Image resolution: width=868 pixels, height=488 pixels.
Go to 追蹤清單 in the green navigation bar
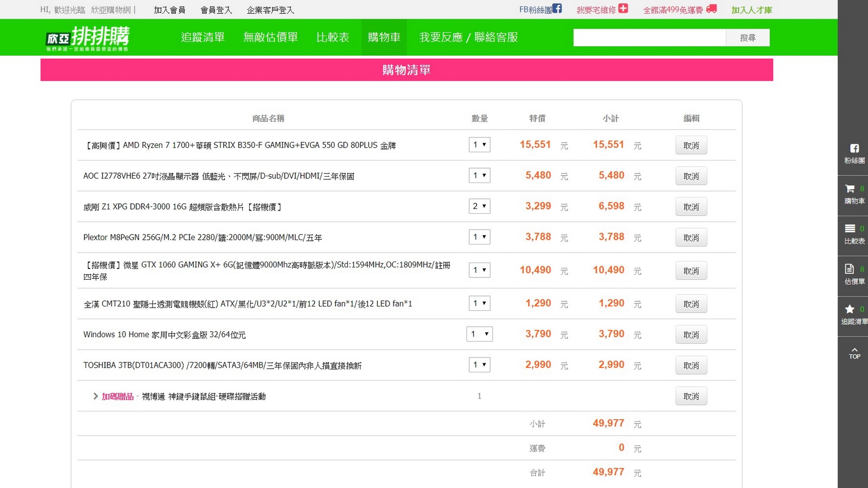(203, 37)
